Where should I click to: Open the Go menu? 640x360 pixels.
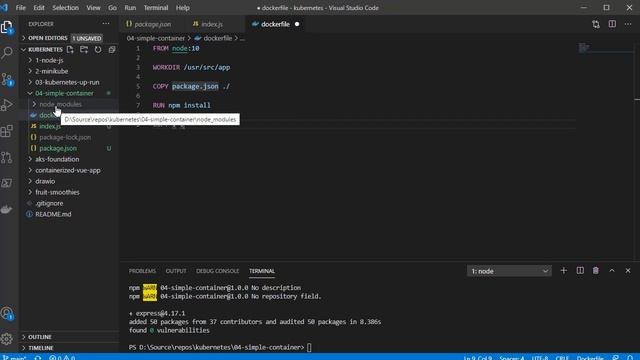pyautogui.click(x=112, y=8)
